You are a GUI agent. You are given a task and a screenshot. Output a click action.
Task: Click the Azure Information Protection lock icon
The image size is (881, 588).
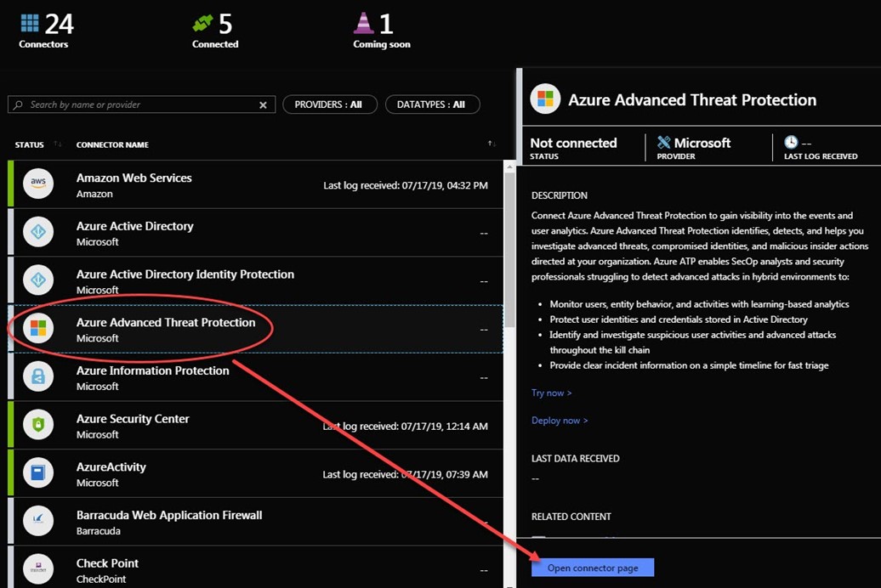tap(38, 377)
